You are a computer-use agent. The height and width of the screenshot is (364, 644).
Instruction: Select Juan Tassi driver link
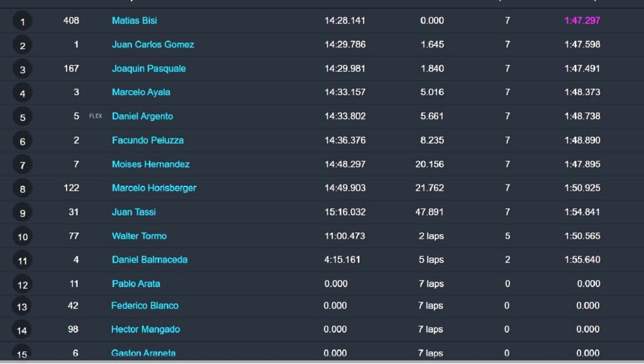point(133,212)
